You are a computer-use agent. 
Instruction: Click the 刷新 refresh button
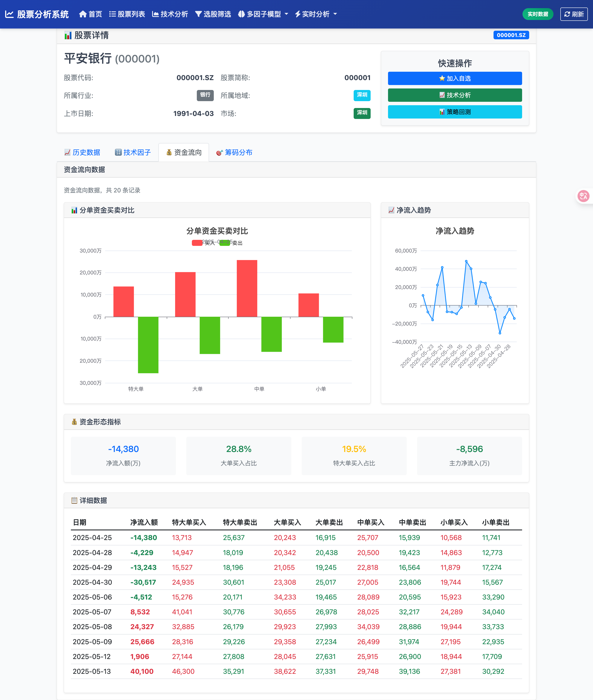[574, 14]
